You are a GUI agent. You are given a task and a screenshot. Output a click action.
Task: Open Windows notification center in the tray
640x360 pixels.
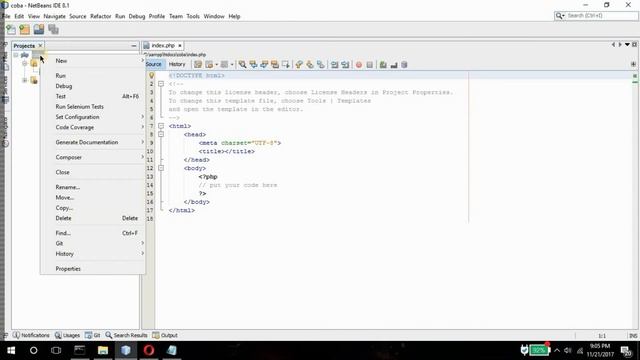[626, 351]
